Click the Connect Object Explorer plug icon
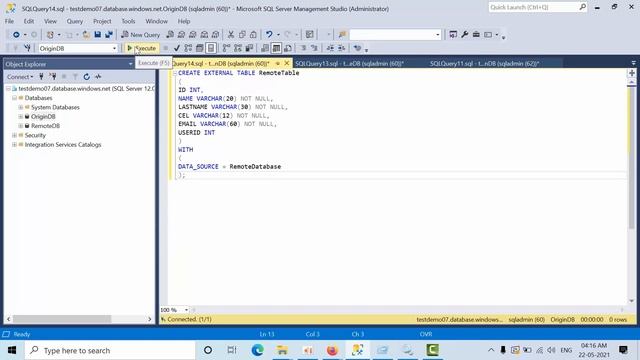This screenshot has width=640, height=360. tap(41, 77)
